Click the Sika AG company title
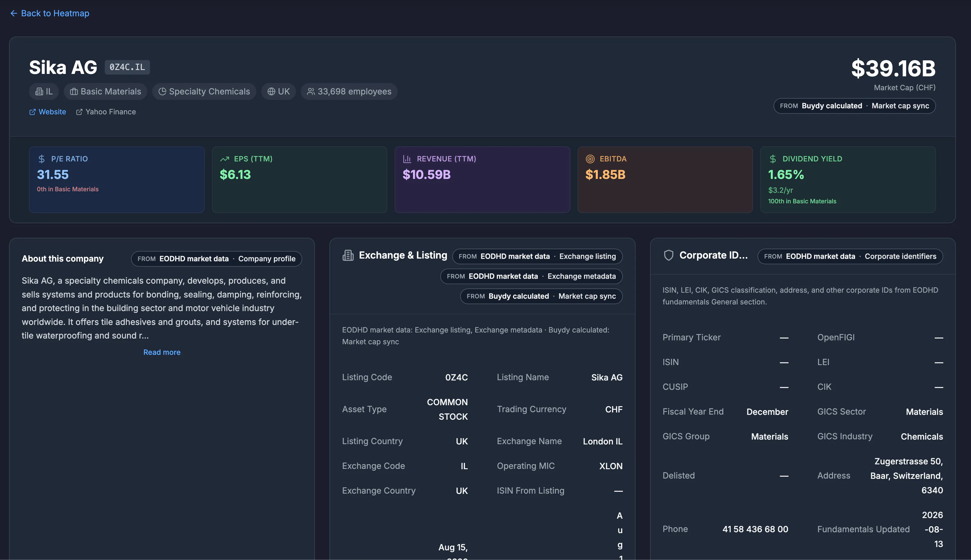 point(63,67)
